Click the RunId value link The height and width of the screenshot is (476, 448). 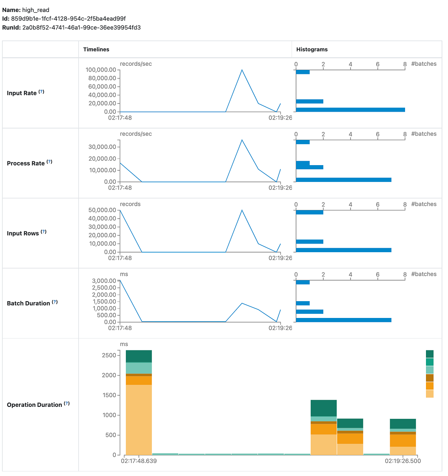point(81,27)
